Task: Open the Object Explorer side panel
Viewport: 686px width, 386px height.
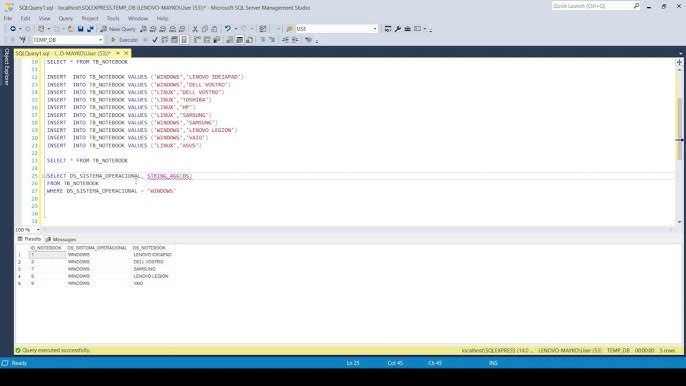Action: pos(7,67)
